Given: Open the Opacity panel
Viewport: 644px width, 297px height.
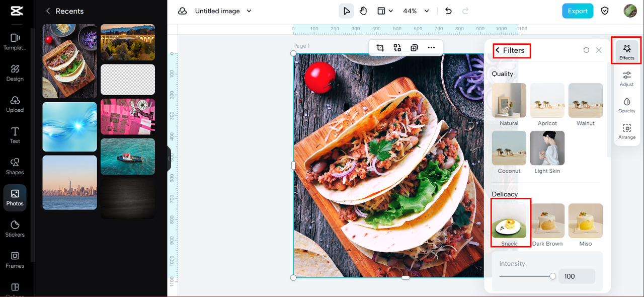Looking at the screenshot, I should coord(627,105).
